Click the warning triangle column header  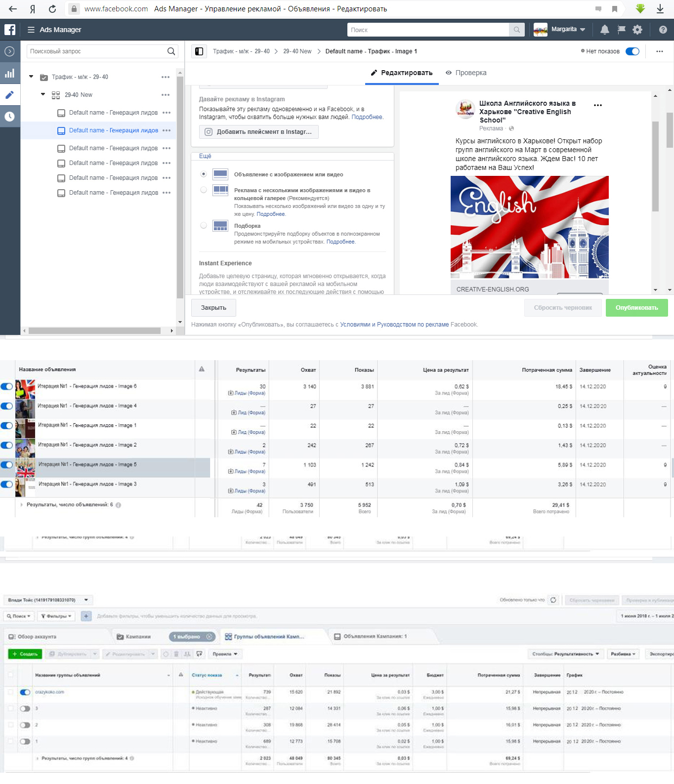click(202, 369)
